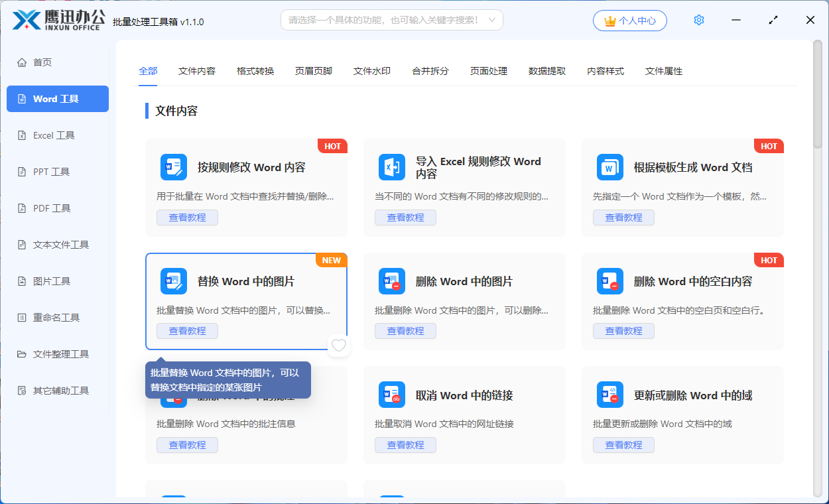829x504 pixels.
Task: Switch to the 格式转换 tab
Action: click(x=255, y=71)
